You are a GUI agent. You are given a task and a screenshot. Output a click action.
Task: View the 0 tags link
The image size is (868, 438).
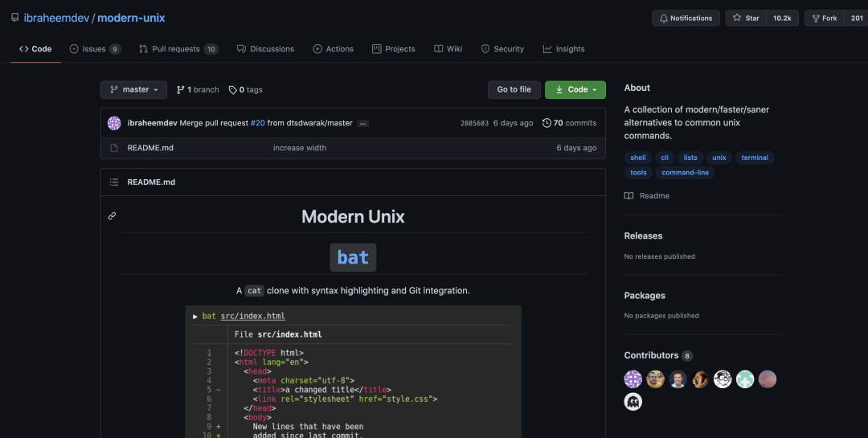(x=245, y=90)
